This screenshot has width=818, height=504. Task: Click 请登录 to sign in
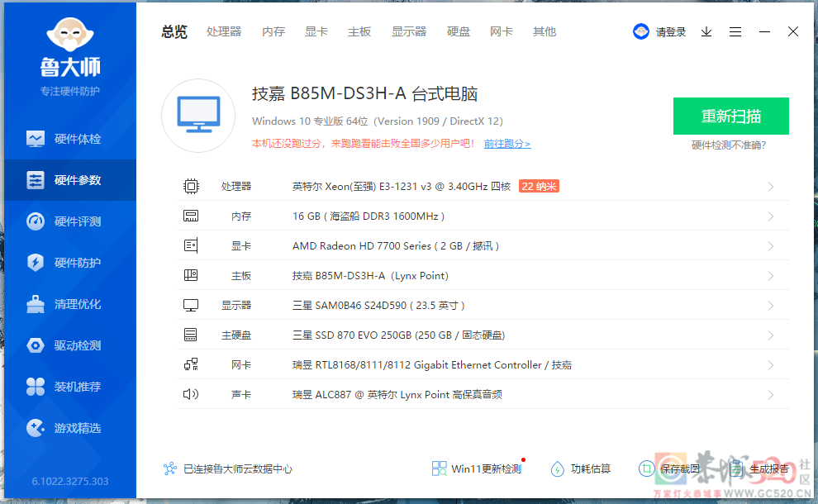pyautogui.click(x=671, y=32)
